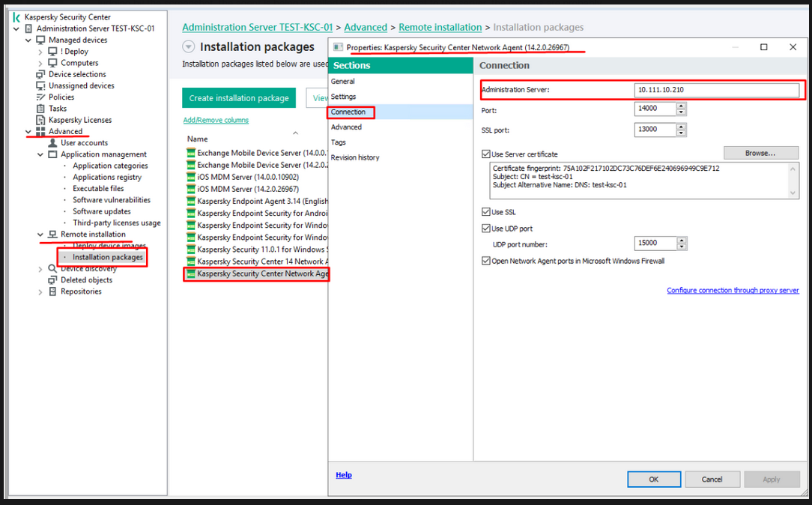The width and height of the screenshot is (812, 505).
Task: Select Software vulnerabilities in the tree
Action: pyautogui.click(x=112, y=200)
